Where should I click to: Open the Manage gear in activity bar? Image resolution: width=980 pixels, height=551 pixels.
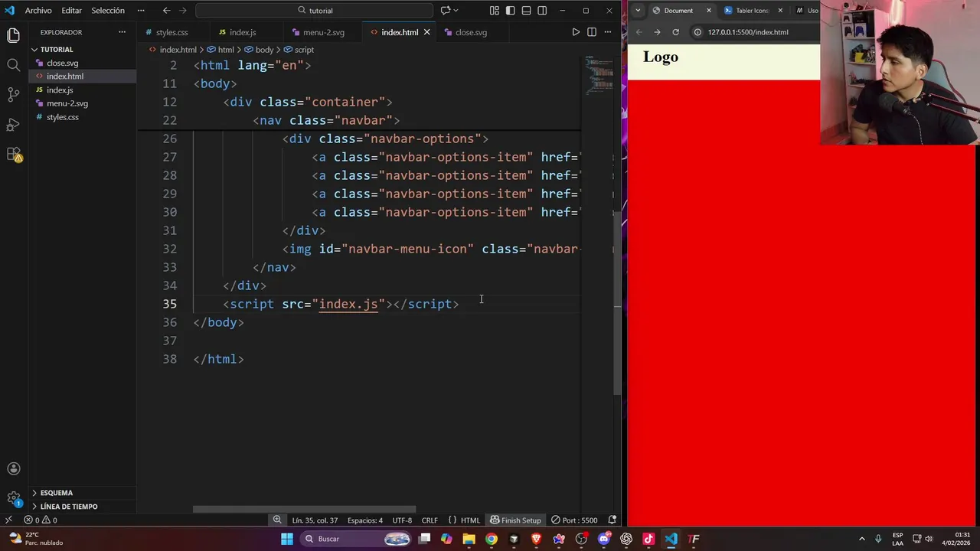[13, 498]
